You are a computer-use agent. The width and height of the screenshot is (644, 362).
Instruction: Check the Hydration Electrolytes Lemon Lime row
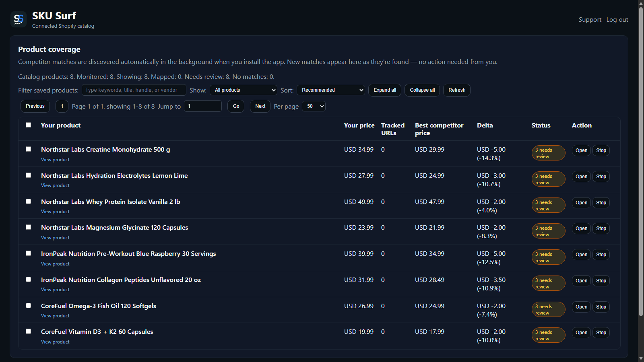click(x=29, y=175)
